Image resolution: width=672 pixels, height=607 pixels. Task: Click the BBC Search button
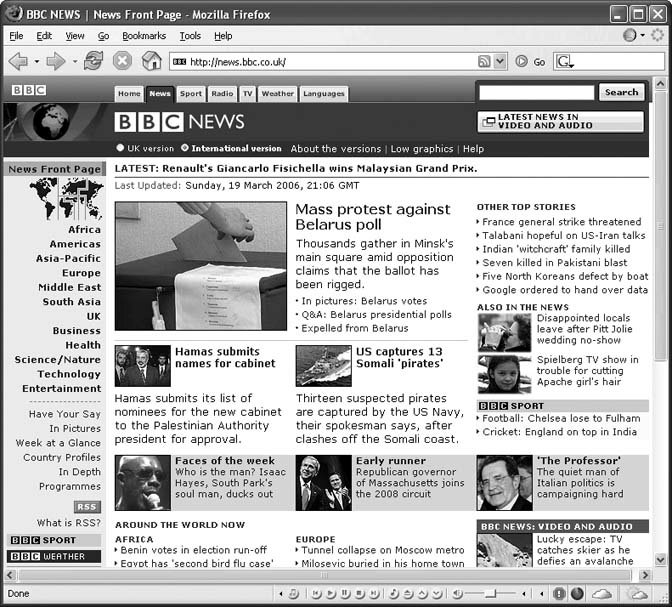(x=621, y=92)
